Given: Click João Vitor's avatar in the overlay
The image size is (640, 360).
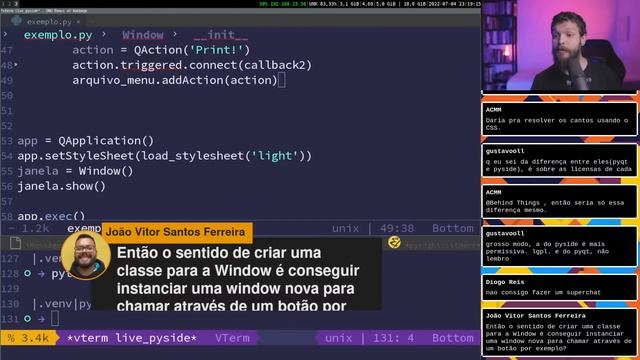Looking at the screenshot, I should pos(85,256).
